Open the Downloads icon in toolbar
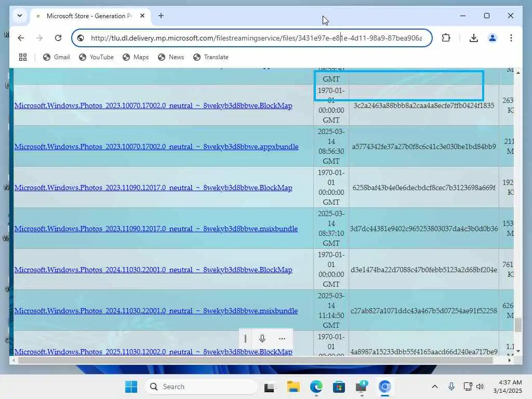 pos(474,38)
